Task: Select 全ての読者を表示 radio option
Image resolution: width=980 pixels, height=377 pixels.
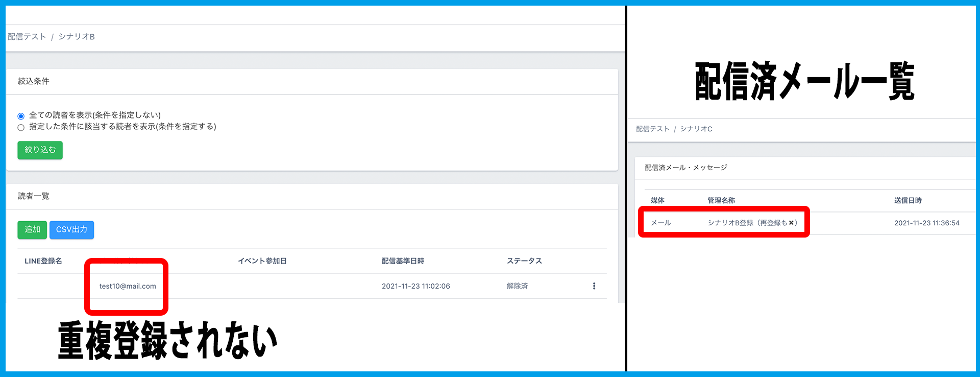Action: coord(21,116)
